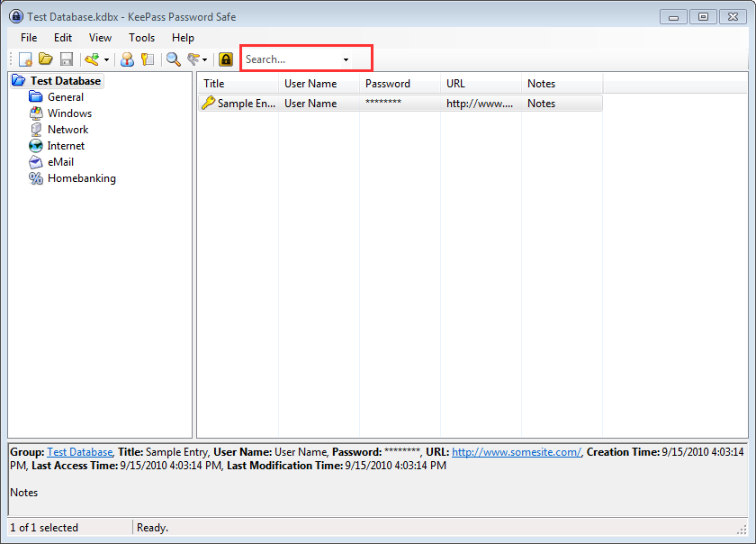Viewport: 756px width, 544px height.
Task: Open the http://www.somesite.com/ link
Action: (517, 452)
